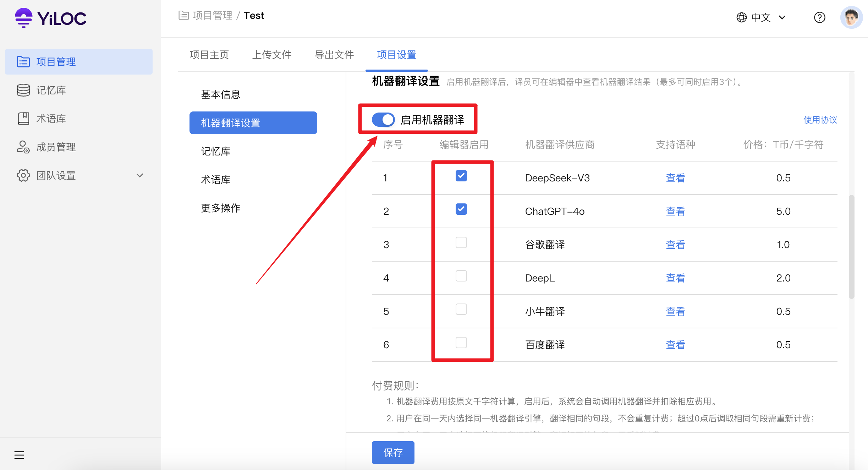868x470 pixels.
Task: Click the translation memory database icon
Action: (23, 90)
